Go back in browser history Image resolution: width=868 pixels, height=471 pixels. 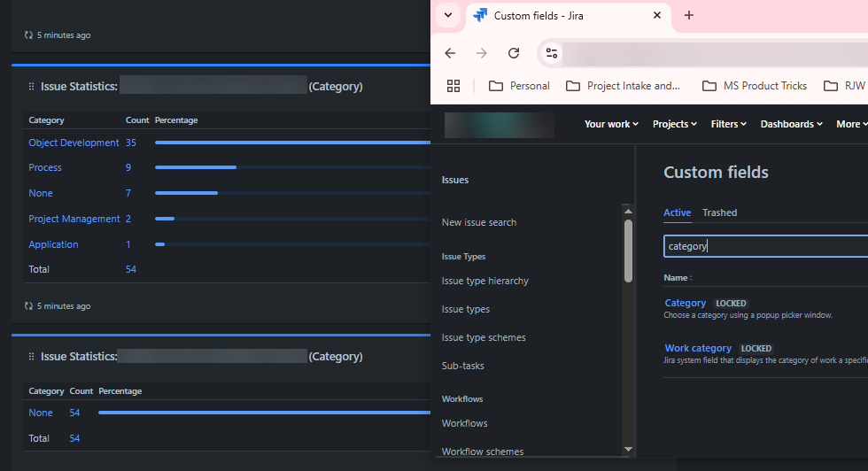[x=450, y=53]
